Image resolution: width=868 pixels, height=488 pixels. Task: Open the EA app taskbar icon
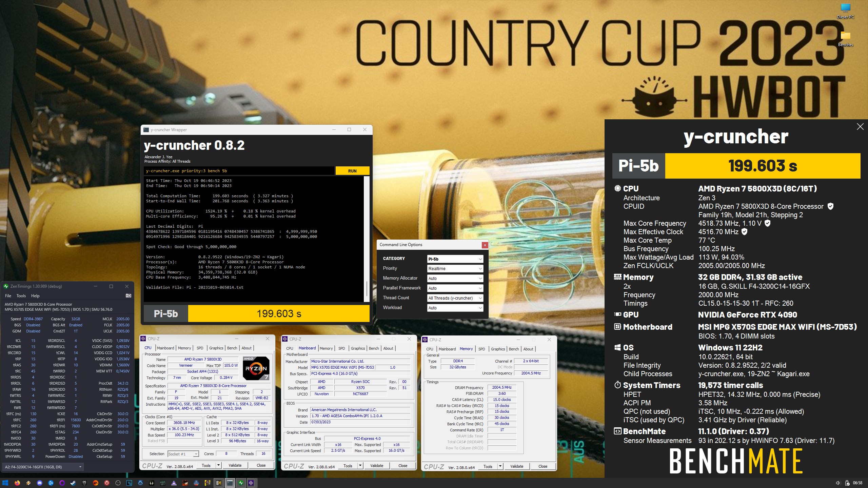point(96,483)
